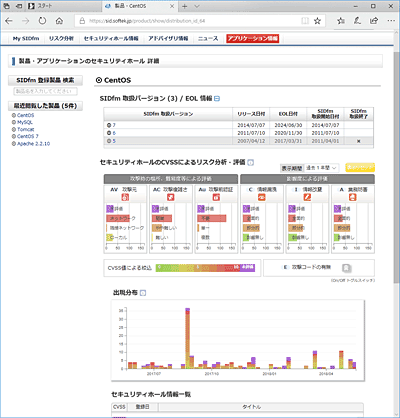This screenshot has width=400, height=418.
Task: Open the browser settings and more menu
Action: coord(391,21)
